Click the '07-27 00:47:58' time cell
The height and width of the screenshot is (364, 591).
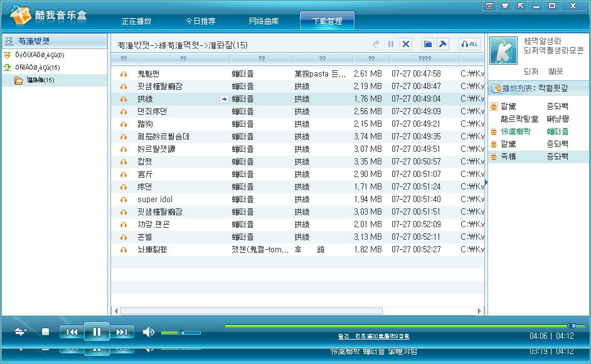pyautogui.click(x=416, y=73)
